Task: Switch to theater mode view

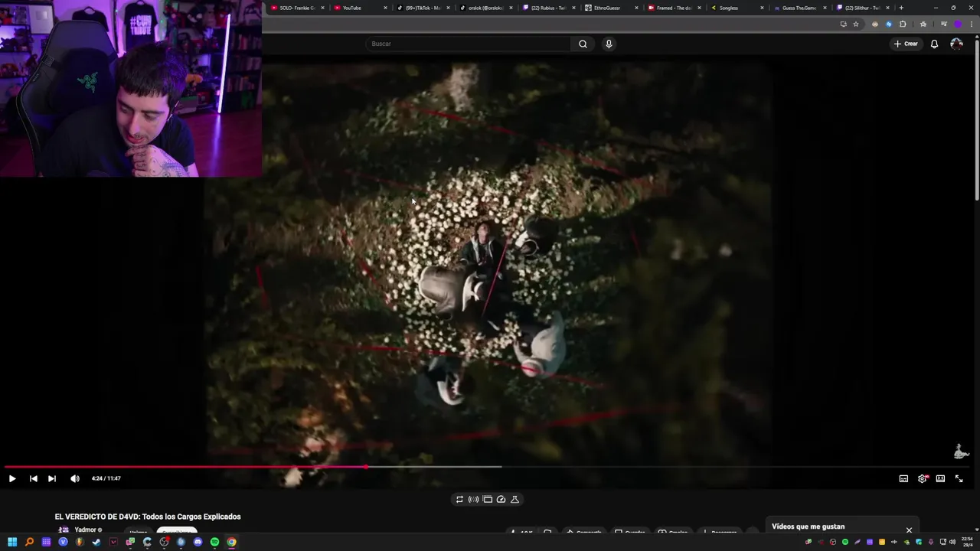Action: pyautogui.click(x=940, y=478)
